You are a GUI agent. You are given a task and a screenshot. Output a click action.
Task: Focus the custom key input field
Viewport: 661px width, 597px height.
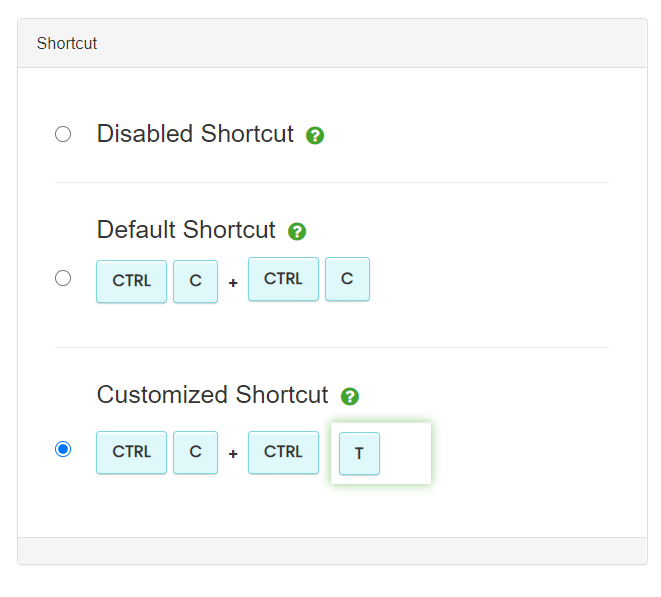[381, 453]
